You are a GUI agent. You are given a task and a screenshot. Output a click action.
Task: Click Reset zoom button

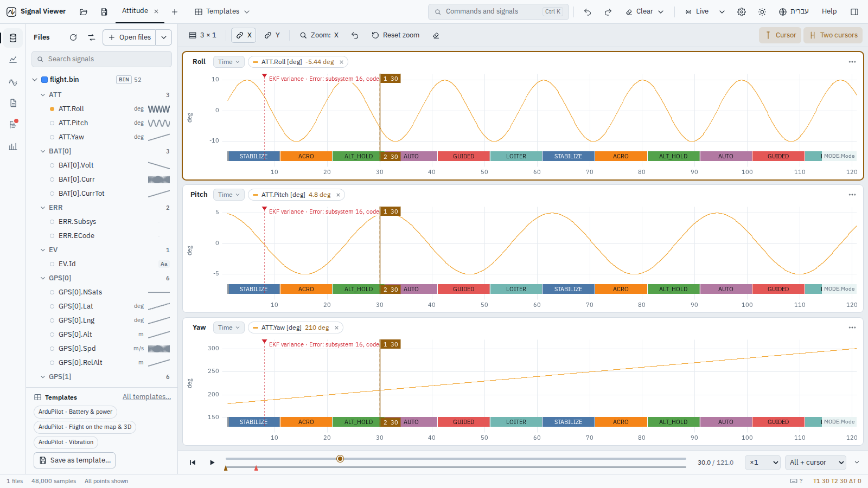pyautogui.click(x=395, y=35)
